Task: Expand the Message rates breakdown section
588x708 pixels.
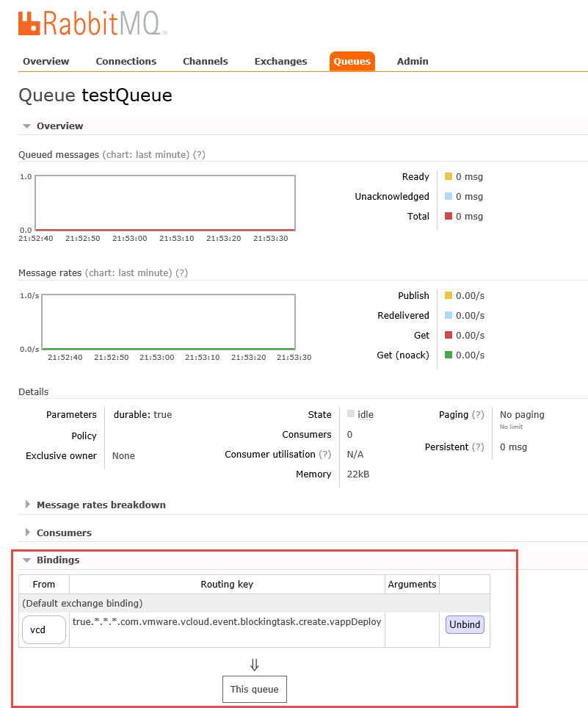Action: point(101,505)
